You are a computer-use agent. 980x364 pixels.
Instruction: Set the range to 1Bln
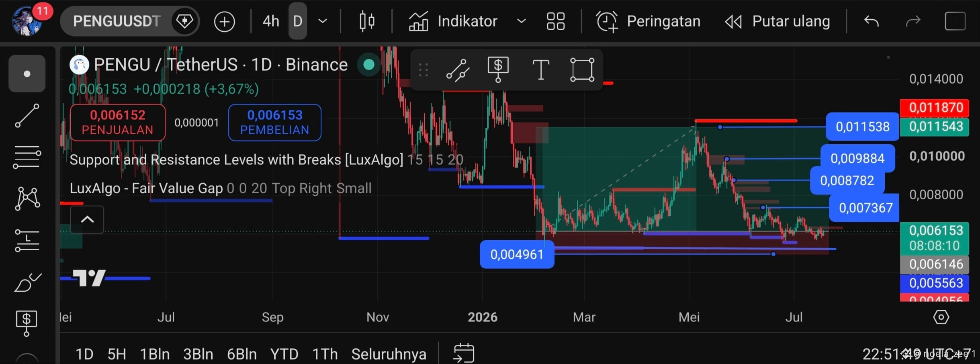point(155,354)
